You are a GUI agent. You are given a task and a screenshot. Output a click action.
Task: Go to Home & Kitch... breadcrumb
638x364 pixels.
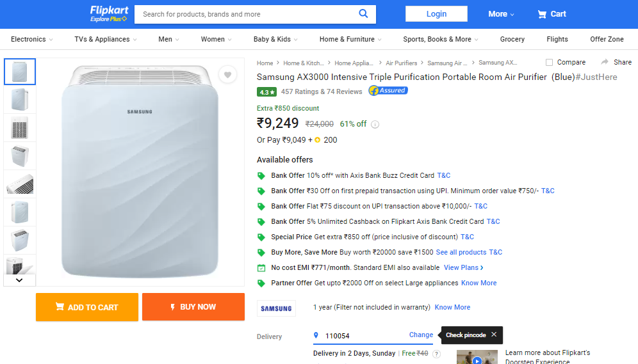click(304, 63)
